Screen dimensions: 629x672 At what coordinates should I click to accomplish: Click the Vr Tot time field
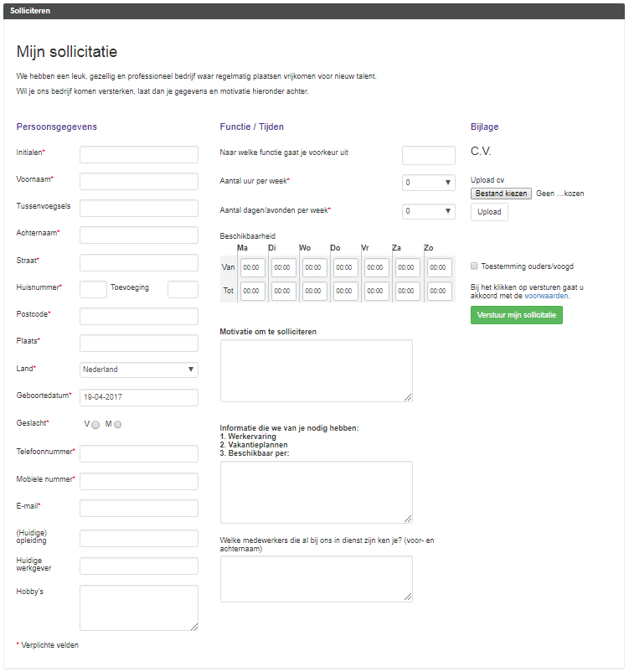pos(377,291)
